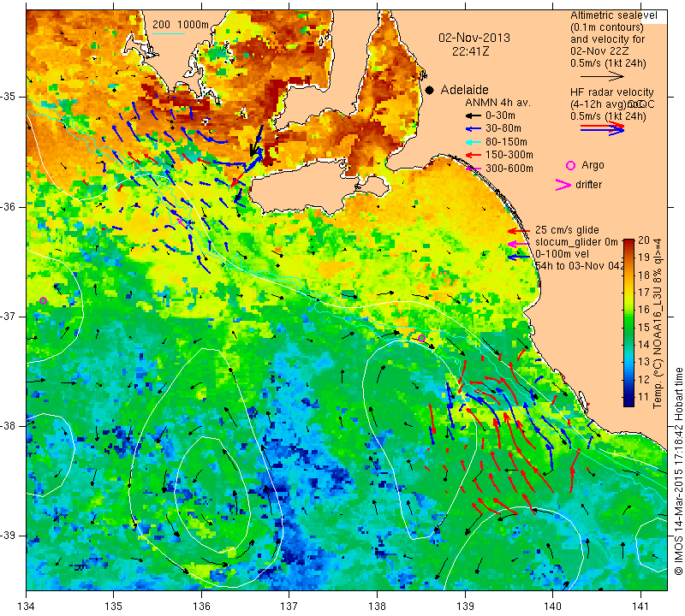Click the color bar tick label '20'
This screenshot has width=685, height=616.
[644, 240]
